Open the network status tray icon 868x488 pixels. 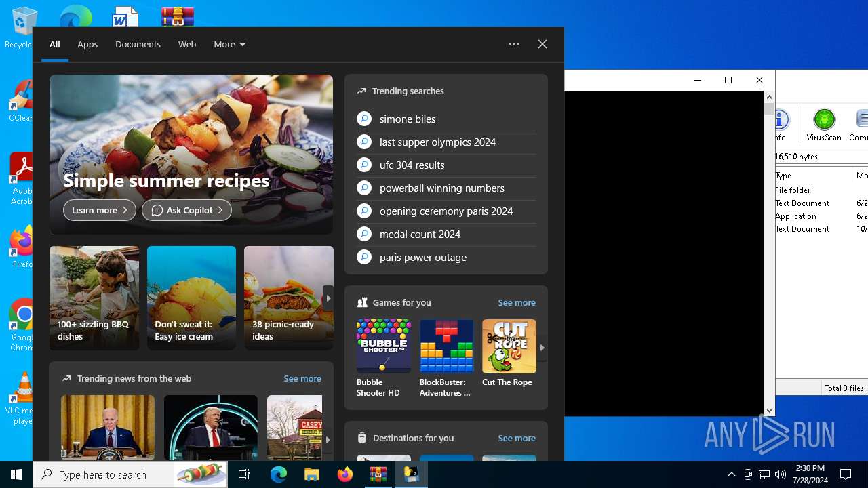pyautogui.click(x=764, y=474)
